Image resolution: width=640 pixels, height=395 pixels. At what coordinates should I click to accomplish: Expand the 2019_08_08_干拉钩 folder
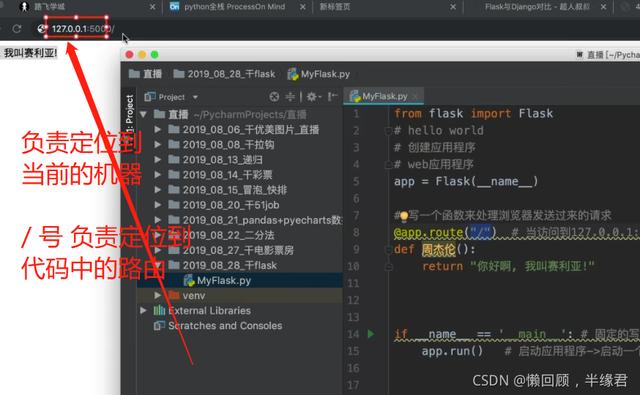coord(158,144)
